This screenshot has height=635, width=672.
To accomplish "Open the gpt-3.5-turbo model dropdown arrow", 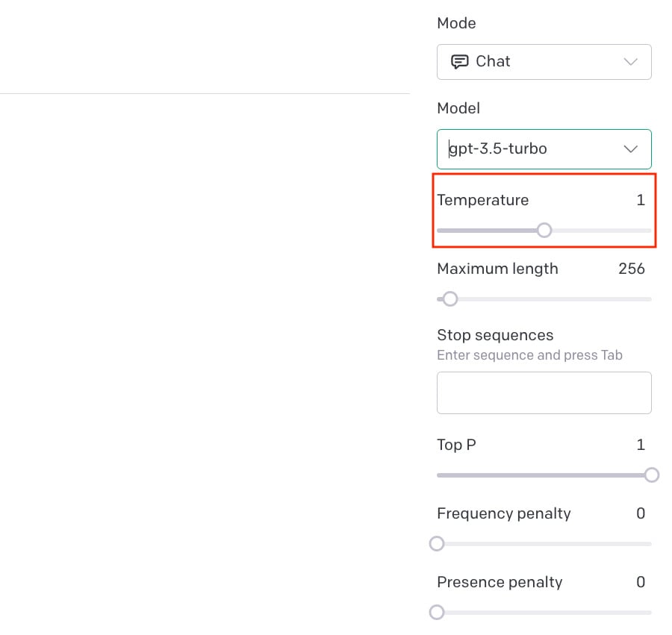I will pos(630,149).
